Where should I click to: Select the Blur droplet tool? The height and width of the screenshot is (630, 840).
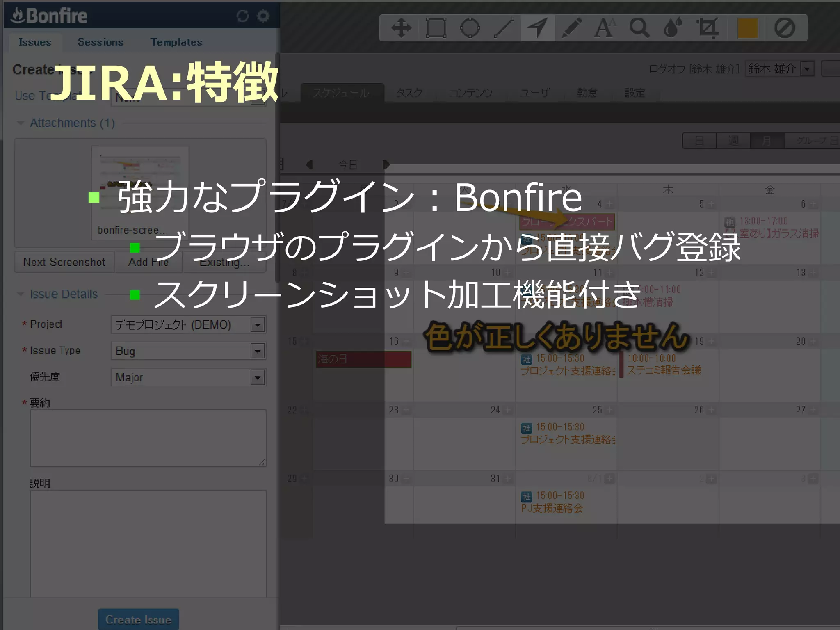(673, 28)
